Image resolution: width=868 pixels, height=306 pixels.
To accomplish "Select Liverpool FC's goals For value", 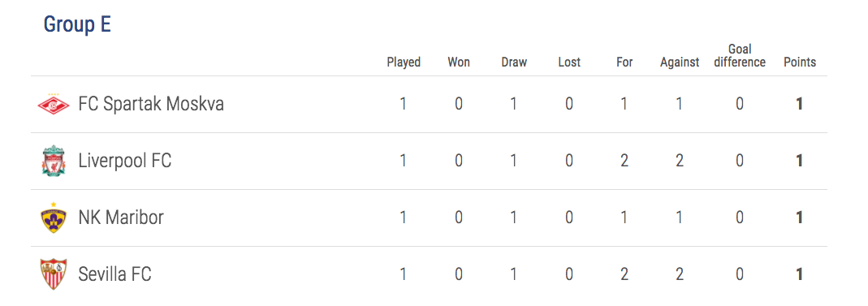I will pyautogui.click(x=624, y=161).
